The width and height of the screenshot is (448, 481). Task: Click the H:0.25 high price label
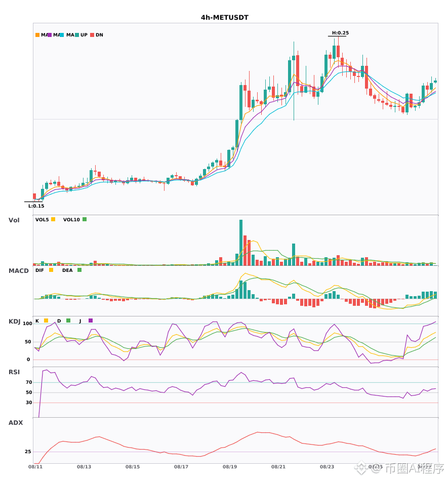340,33
